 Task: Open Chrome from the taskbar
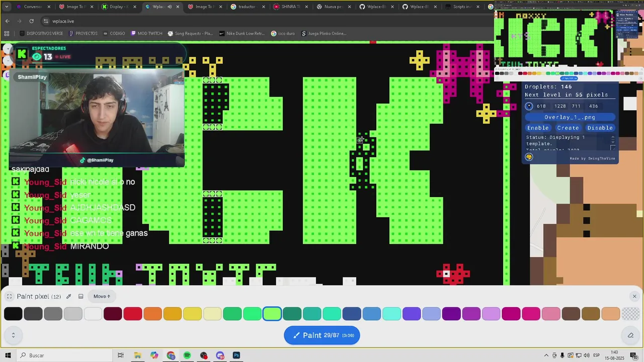pyautogui.click(x=171, y=355)
